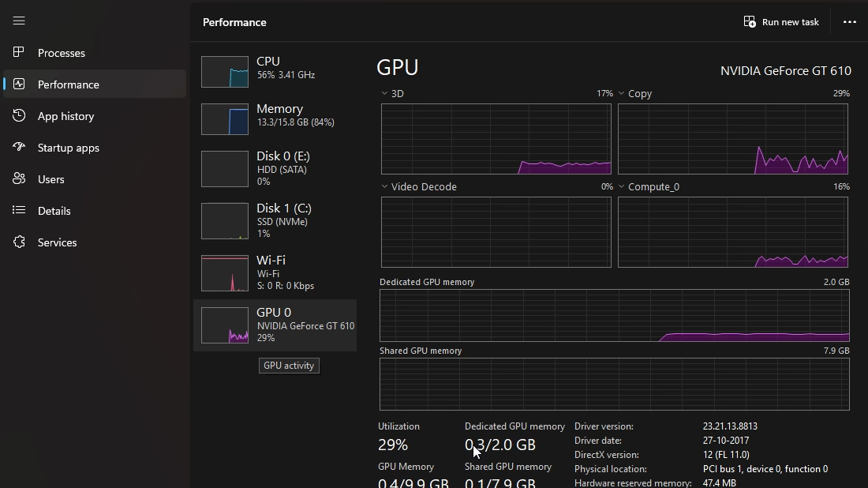Go to Users page
This screenshot has width=868, height=488.
[95, 179]
